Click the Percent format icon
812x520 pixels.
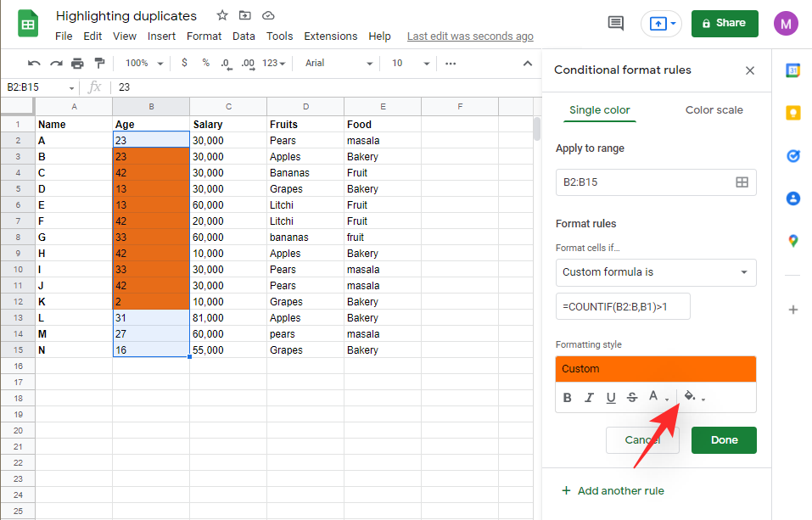click(x=204, y=63)
